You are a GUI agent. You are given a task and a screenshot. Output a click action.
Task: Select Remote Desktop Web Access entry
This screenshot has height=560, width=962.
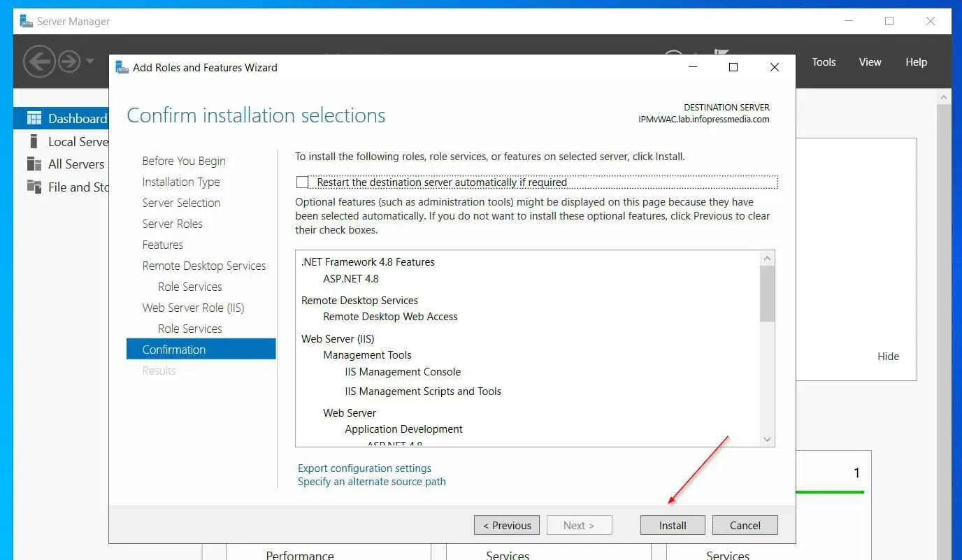390,316
